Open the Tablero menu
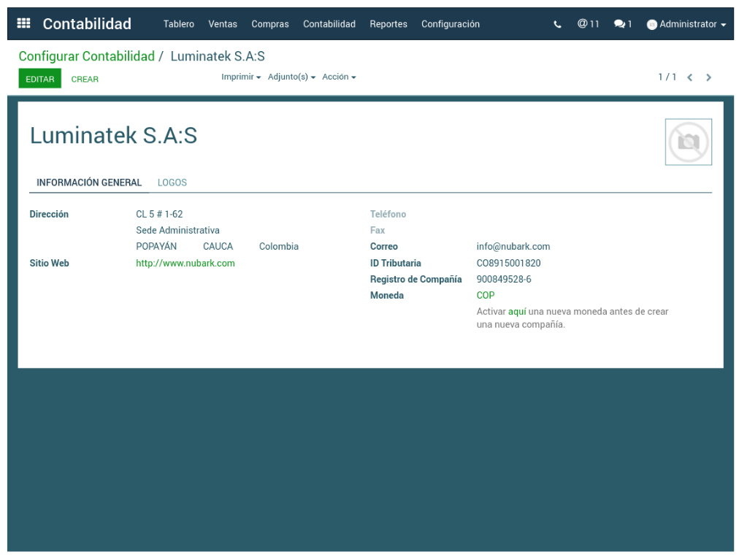This screenshot has height=560, width=747. coord(178,24)
